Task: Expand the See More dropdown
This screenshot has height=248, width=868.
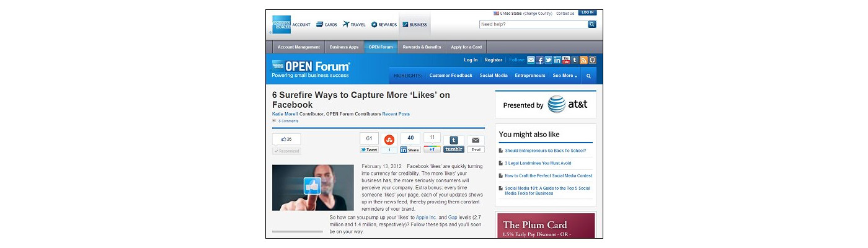Action: coord(565,76)
